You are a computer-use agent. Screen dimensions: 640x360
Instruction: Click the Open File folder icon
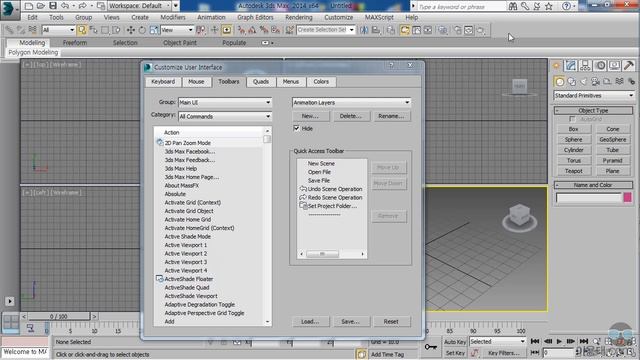tap(41, 6)
